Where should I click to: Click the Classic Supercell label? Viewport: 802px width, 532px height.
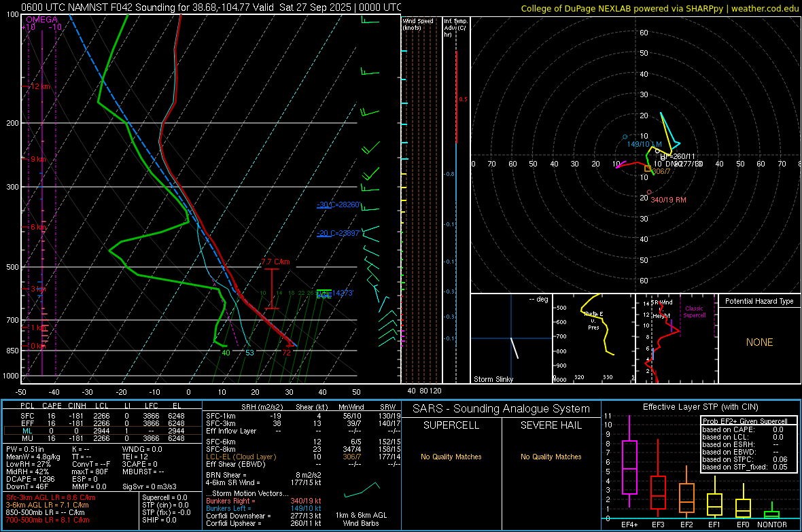695,312
